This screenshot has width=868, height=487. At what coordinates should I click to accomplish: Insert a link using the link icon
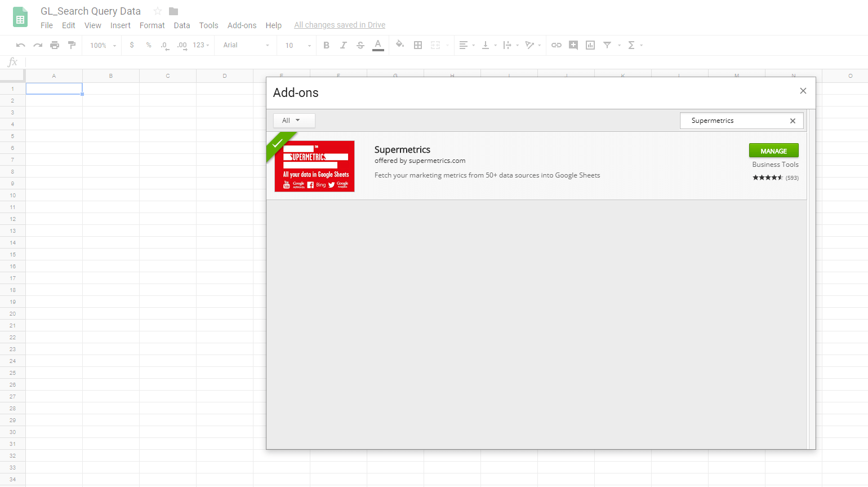point(557,45)
